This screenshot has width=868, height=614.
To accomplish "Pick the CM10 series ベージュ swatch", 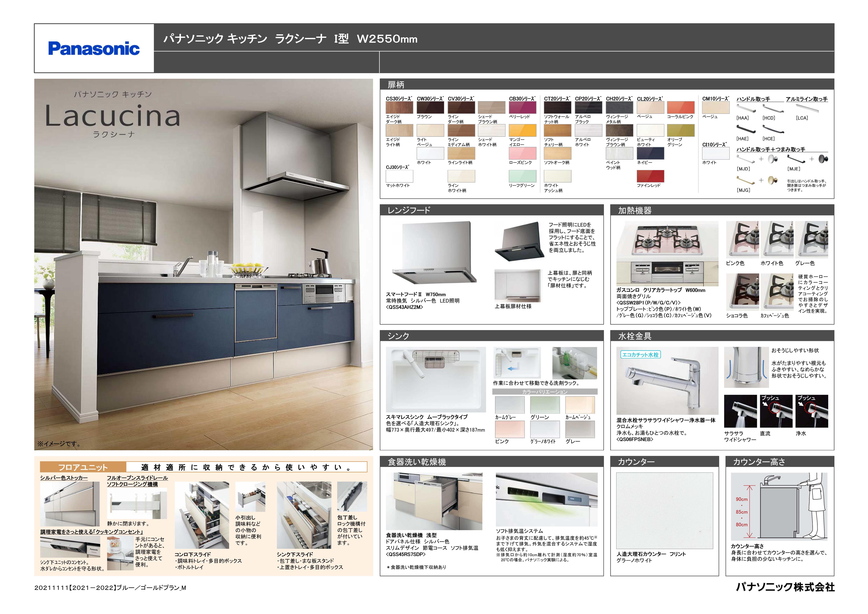I will pyautogui.click(x=716, y=107).
